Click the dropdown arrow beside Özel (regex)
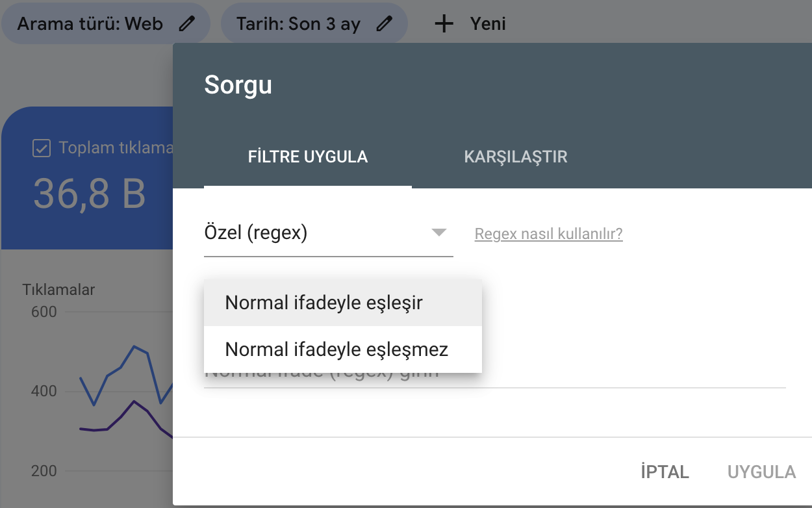The image size is (812, 508). [439, 232]
